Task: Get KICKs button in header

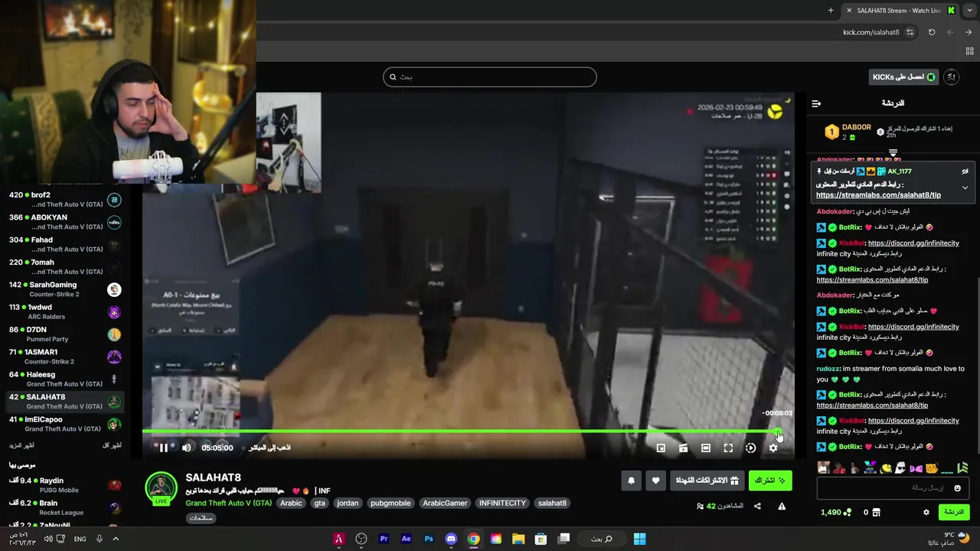Action: pos(904,77)
